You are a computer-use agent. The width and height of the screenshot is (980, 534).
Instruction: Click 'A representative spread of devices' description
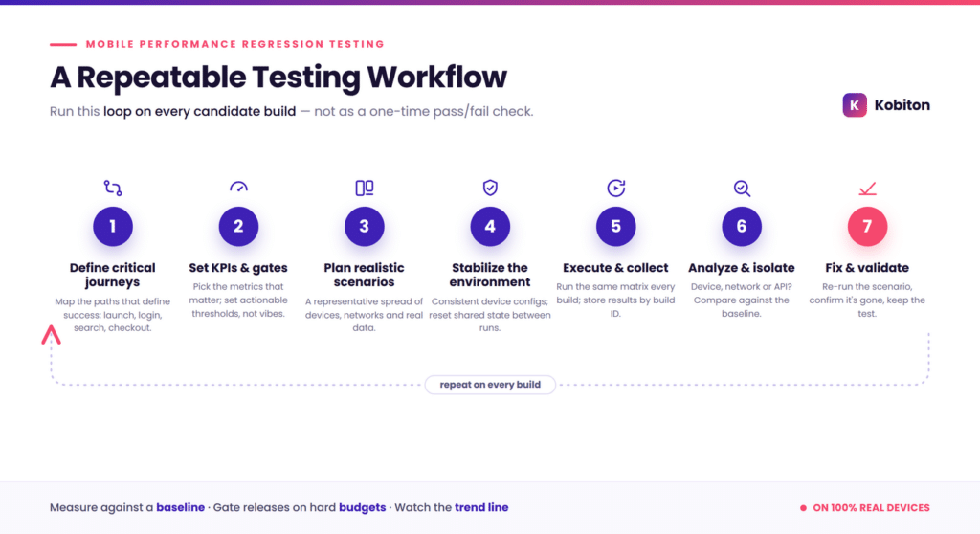tap(364, 315)
